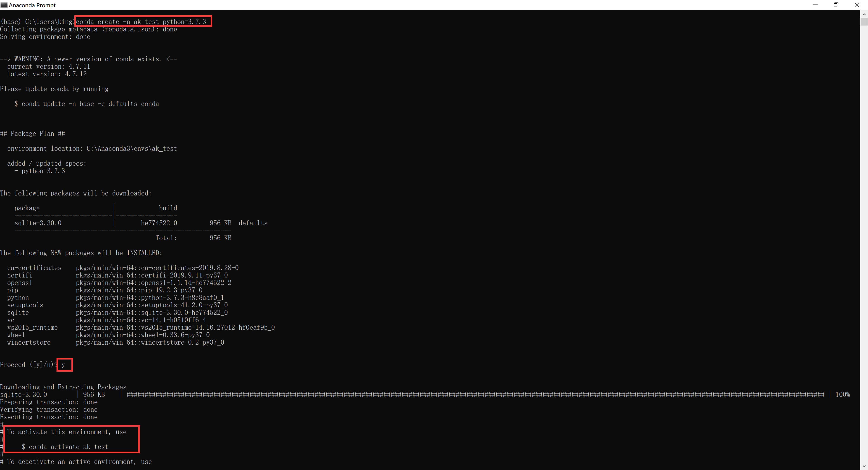
Task: Click the 'current version: 4.7.11' line
Action: pos(49,67)
